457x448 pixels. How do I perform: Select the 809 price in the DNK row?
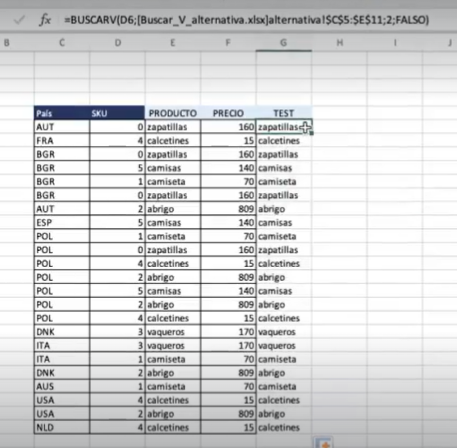coord(228,373)
